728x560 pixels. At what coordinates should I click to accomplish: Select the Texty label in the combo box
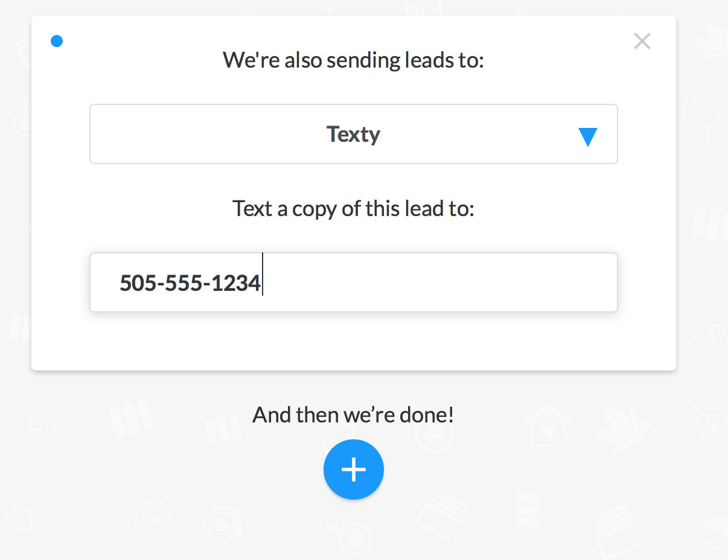(x=353, y=134)
